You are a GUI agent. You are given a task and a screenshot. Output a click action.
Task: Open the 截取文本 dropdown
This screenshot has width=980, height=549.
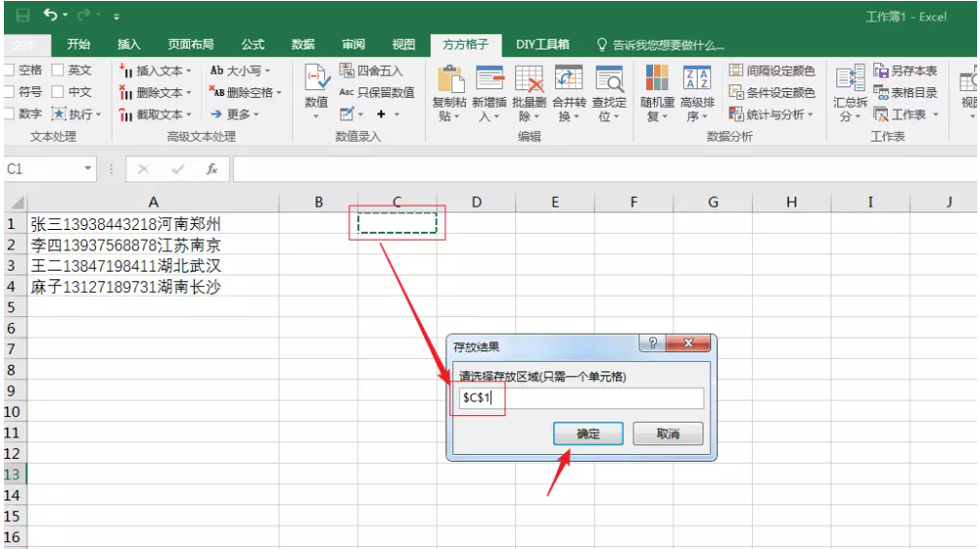pyautogui.click(x=155, y=114)
